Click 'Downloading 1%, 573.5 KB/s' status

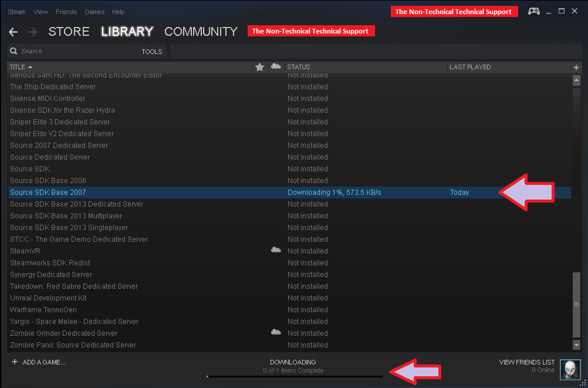coord(334,192)
